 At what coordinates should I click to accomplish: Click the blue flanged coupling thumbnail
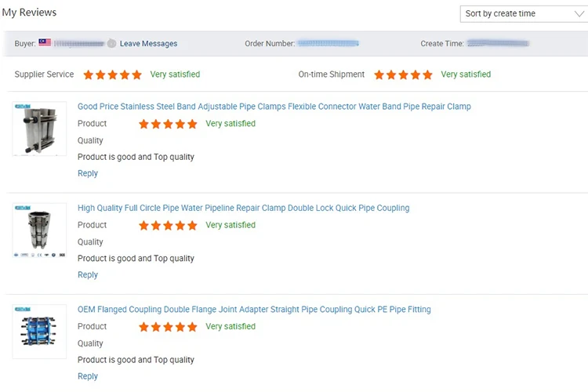point(40,332)
